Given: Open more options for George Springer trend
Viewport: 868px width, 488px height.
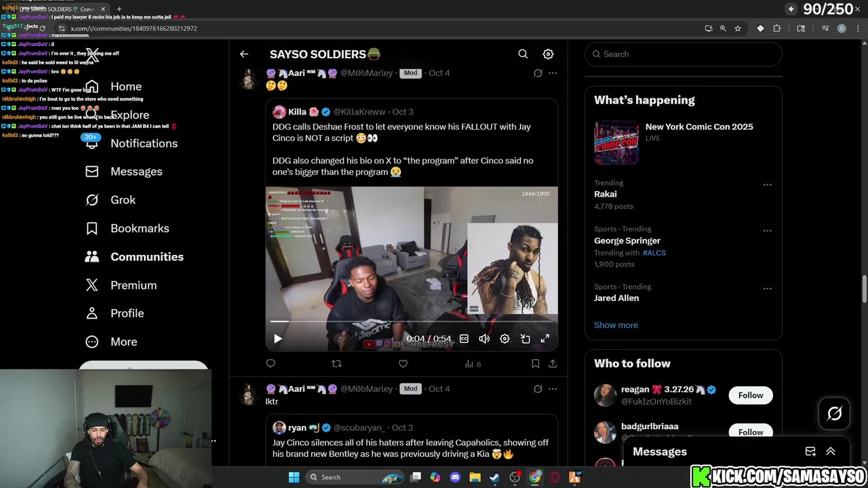Looking at the screenshot, I should (767, 230).
